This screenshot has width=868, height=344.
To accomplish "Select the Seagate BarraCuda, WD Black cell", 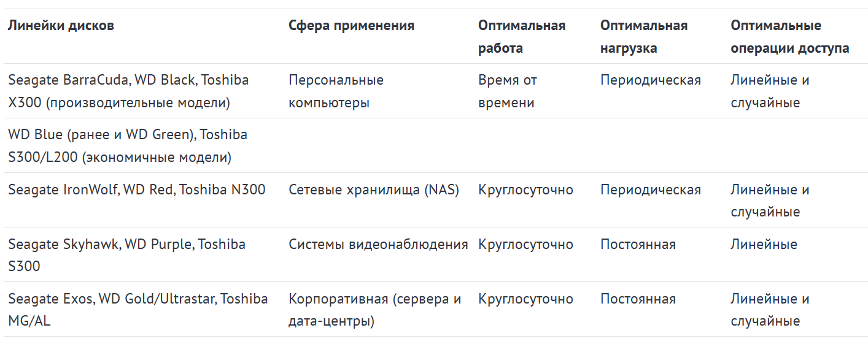I will click(128, 91).
